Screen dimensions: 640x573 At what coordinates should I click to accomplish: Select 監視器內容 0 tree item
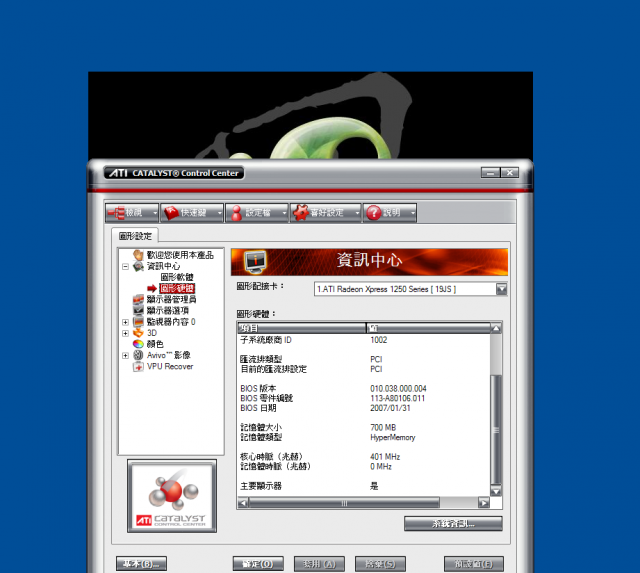pos(171,322)
